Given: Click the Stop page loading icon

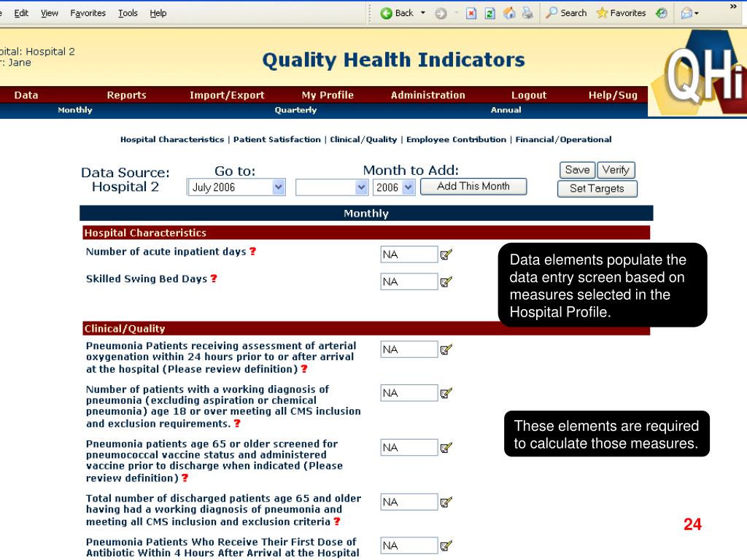Looking at the screenshot, I should [x=471, y=13].
